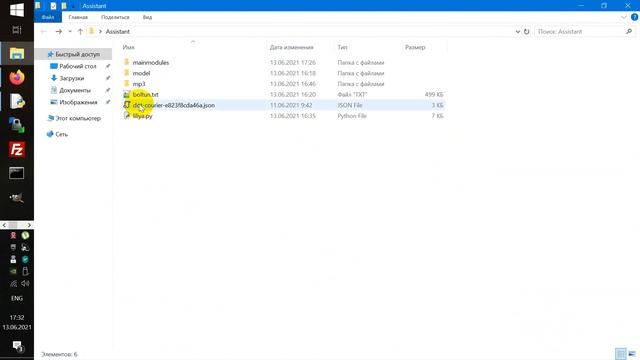
Task: Click the teal shield tray icon
Action: 25,259
